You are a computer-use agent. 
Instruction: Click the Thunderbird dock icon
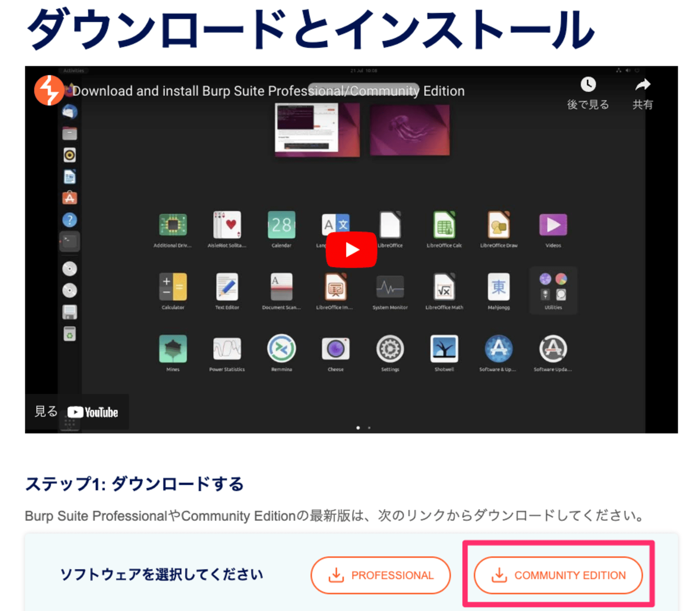[x=70, y=112]
